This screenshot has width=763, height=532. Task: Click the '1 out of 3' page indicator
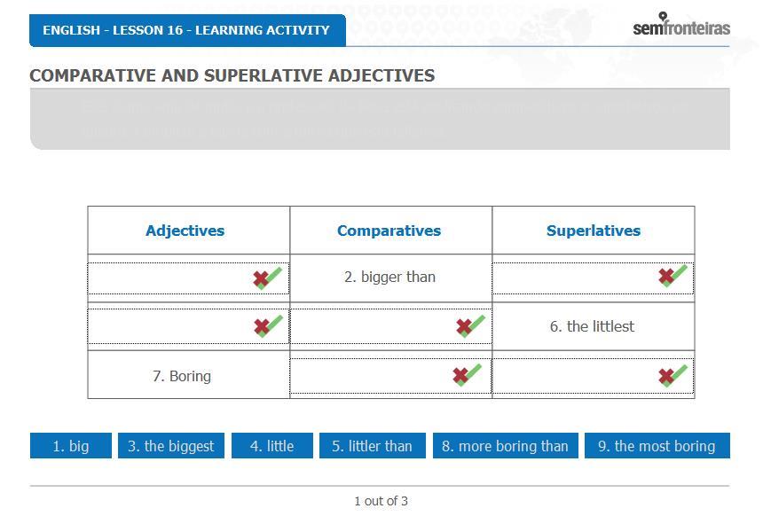(x=381, y=501)
